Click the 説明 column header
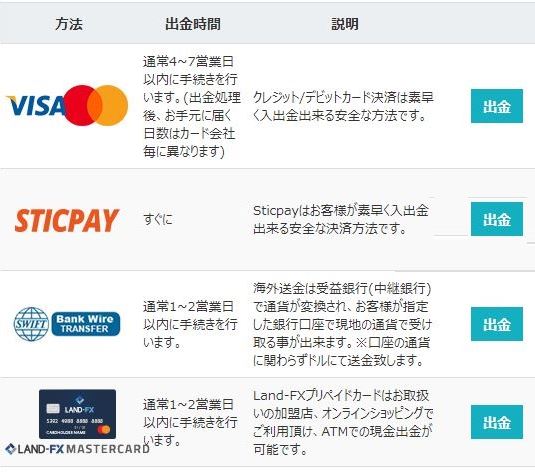 pos(345,24)
